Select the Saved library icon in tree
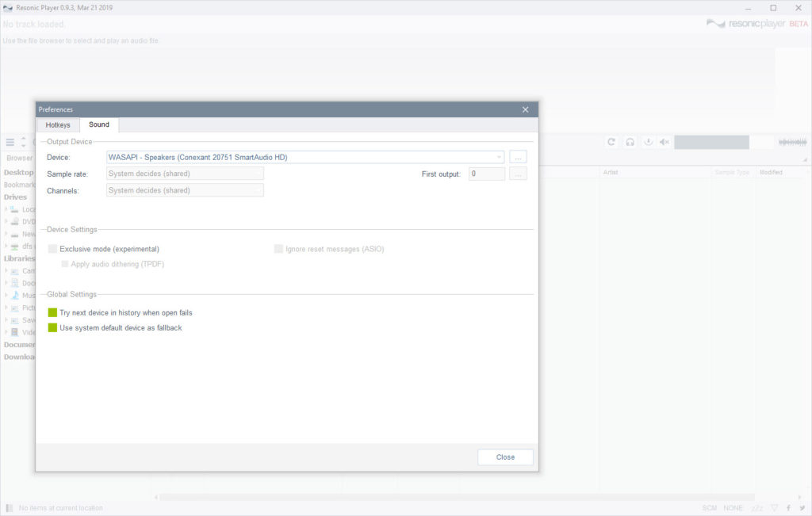The width and height of the screenshot is (812, 516). click(14, 320)
